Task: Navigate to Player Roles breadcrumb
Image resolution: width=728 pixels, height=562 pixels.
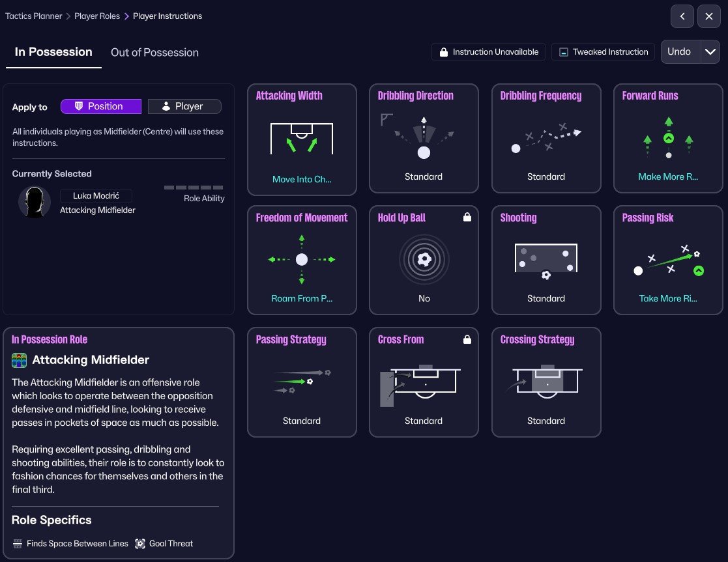Action: click(97, 16)
